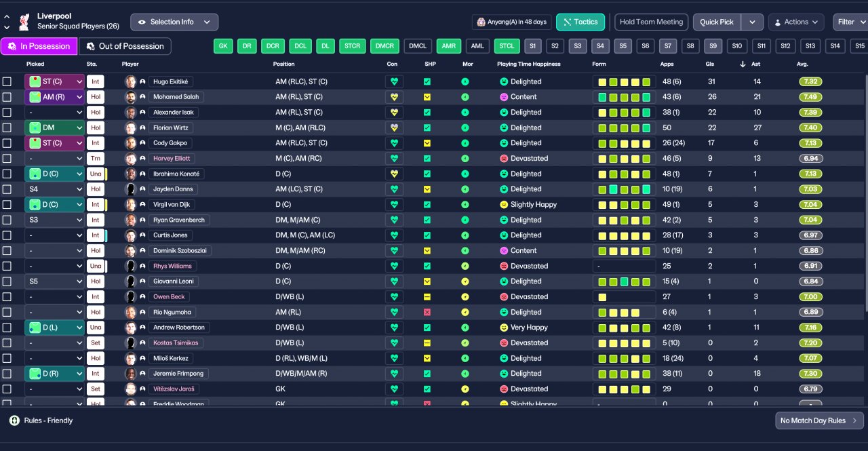Click the No Match Day Rules button
Image resolution: width=868 pixels, height=451 pixels.
coord(820,420)
